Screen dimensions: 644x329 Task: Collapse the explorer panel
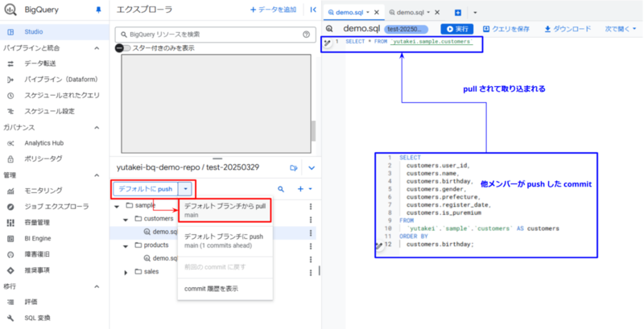(x=313, y=10)
